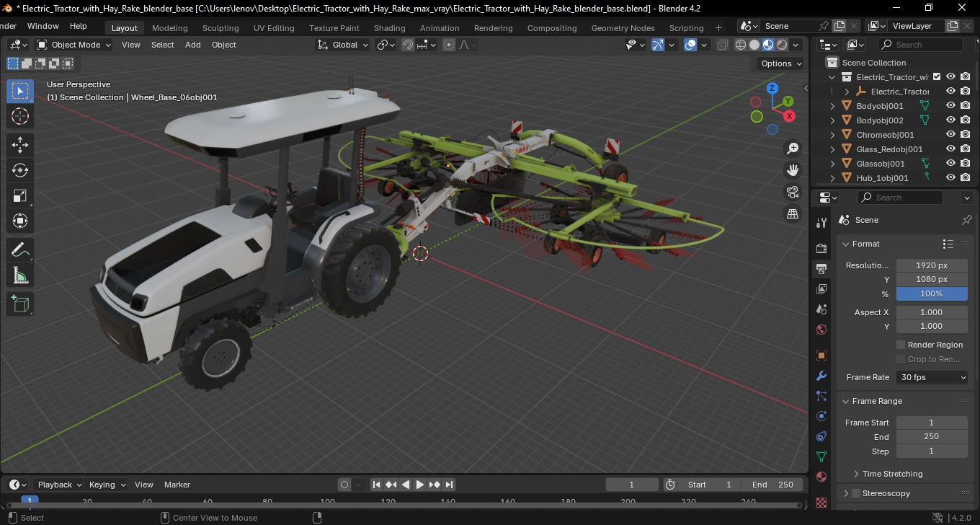Enable the Render Region checkbox

[x=901, y=345]
